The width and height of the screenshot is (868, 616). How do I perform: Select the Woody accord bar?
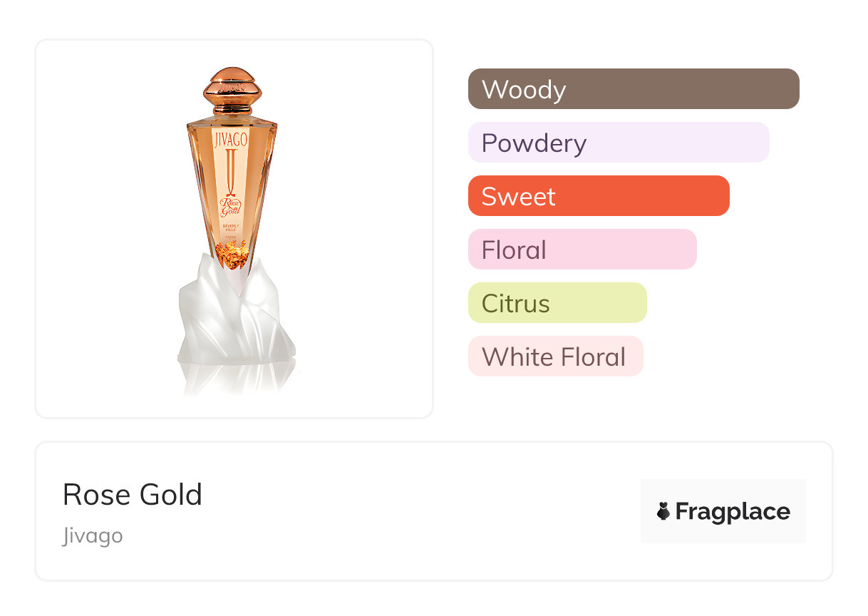pyautogui.click(x=633, y=89)
